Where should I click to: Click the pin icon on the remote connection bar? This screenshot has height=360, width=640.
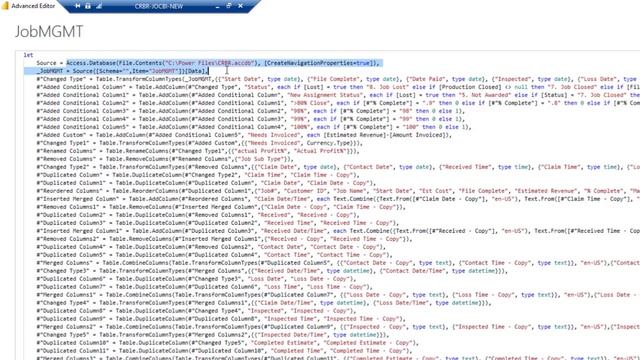(x=78, y=6)
